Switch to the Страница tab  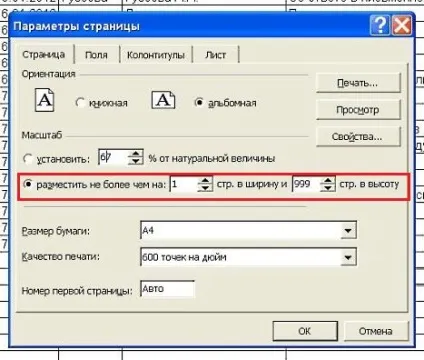[43, 54]
